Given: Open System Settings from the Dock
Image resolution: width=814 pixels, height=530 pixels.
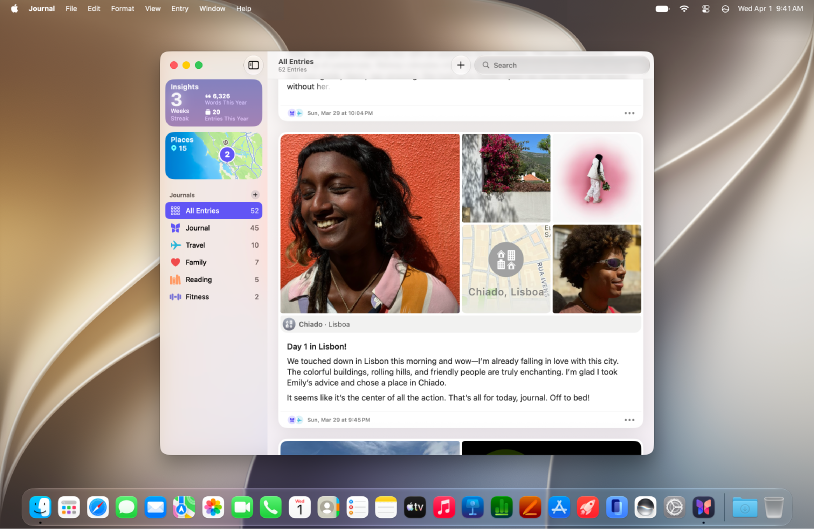Looking at the screenshot, I should tap(674, 507).
